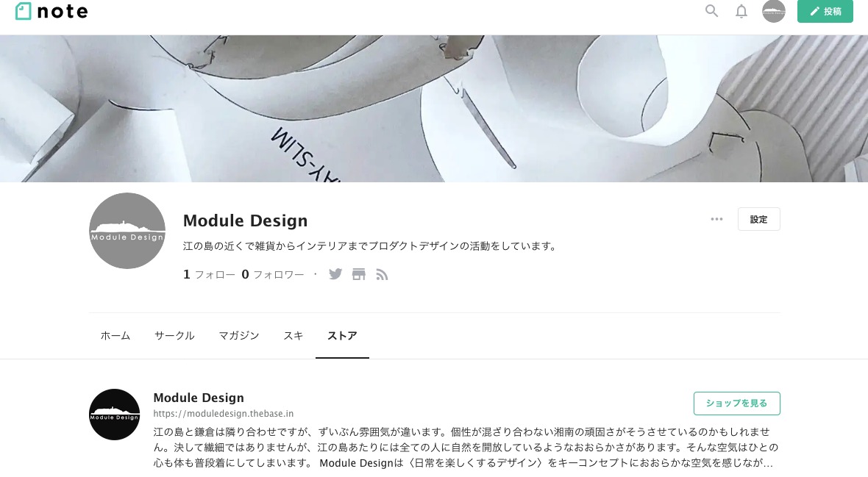
Task: Click the 設定 settings button
Action: [758, 219]
